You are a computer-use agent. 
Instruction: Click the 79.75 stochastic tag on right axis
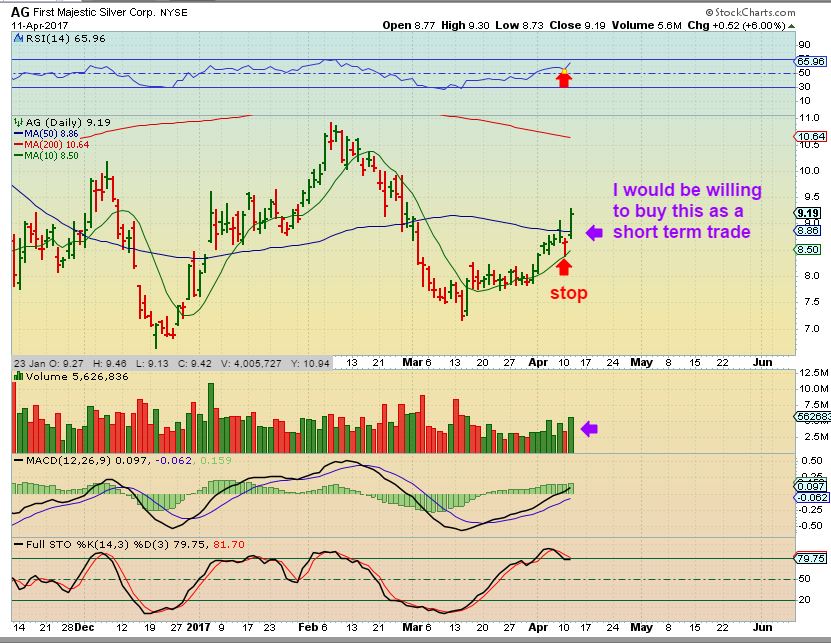click(811, 558)
